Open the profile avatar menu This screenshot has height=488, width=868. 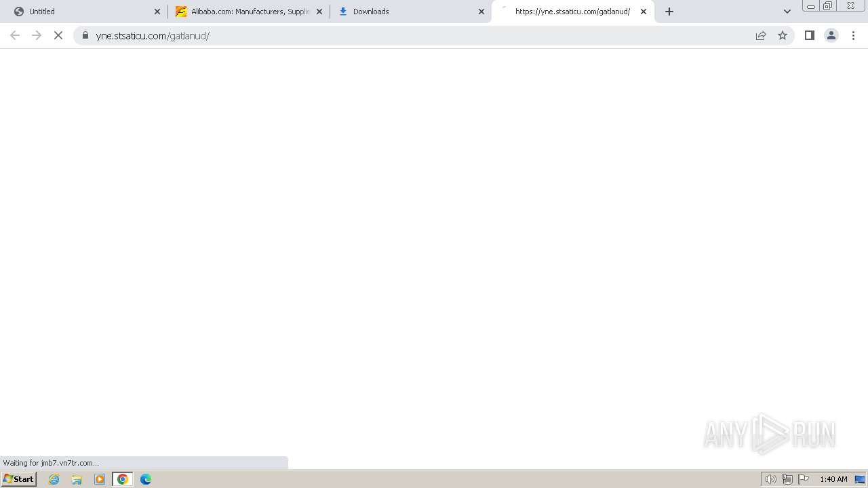coord(831,35)
